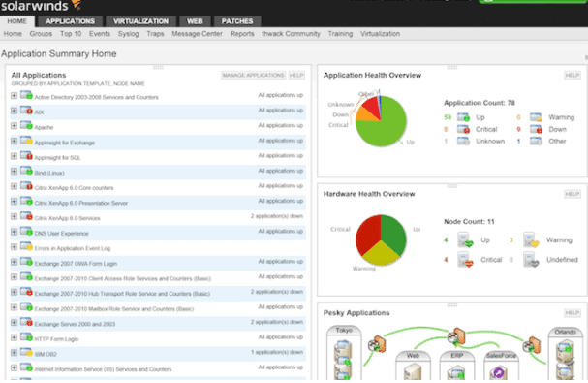Click the SalesForce node in Pesky Applications map
Screen dimensions: 588x383
501,366
